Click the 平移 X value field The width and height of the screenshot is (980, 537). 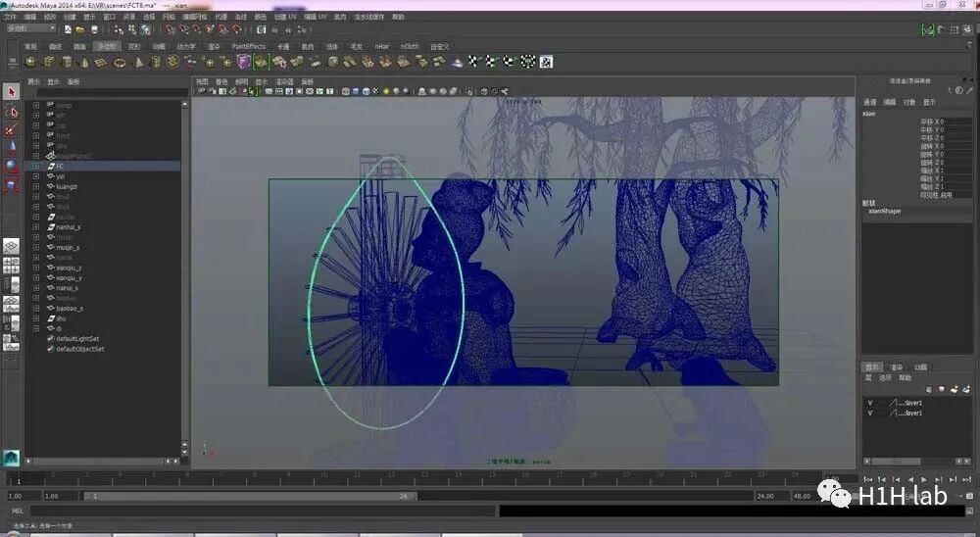955,122
